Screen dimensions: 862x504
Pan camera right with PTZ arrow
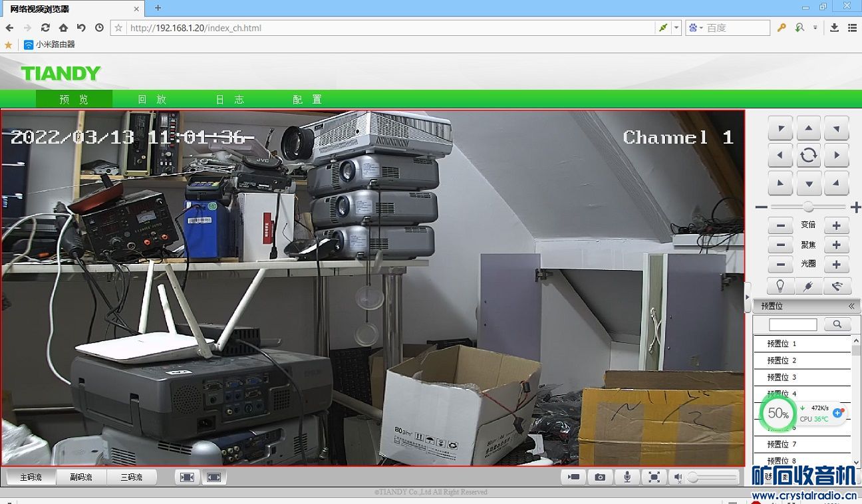click(837, 156)
